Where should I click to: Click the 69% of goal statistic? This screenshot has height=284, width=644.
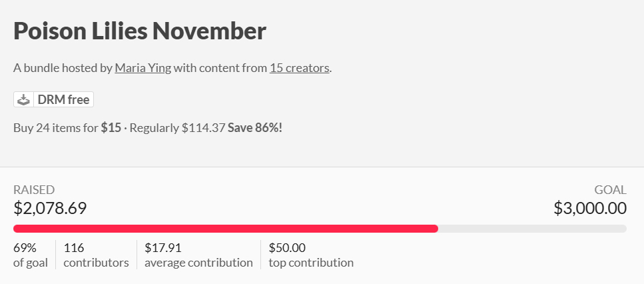point(30,255)
